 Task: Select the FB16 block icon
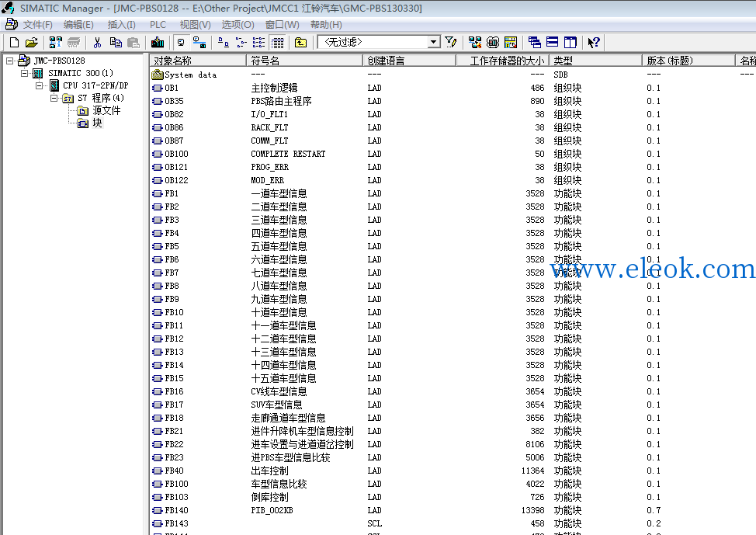coord(158,391)
